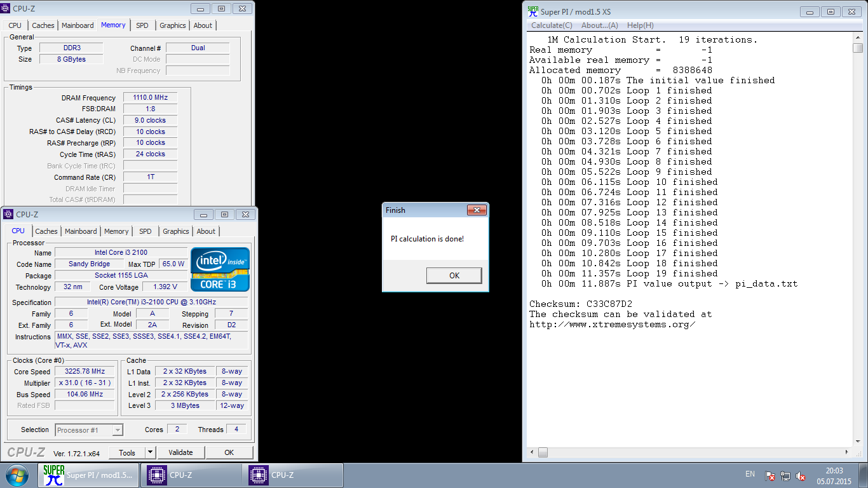Click the xtremesystems.org URL text

tap(613, 324)
